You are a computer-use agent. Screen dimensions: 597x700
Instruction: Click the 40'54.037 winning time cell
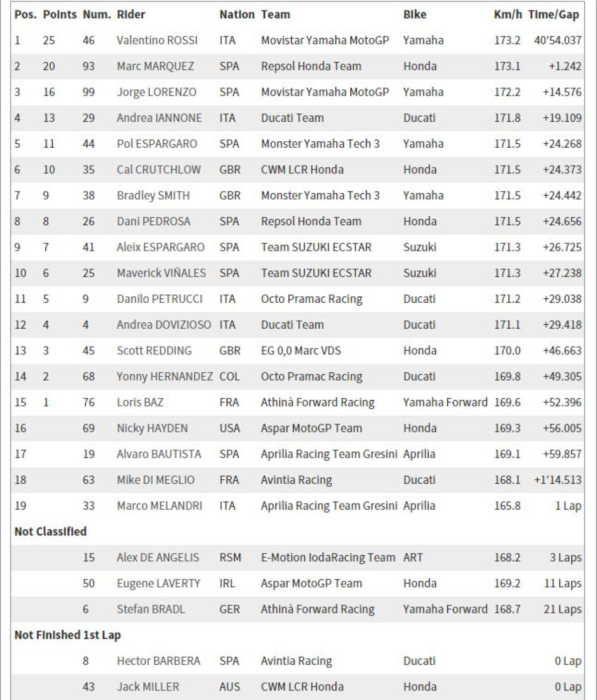point(557,41)
